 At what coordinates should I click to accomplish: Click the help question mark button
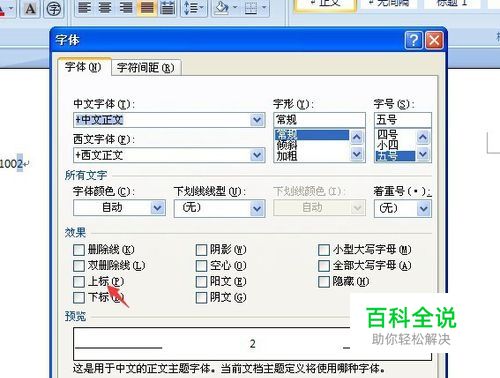(414, 40)
